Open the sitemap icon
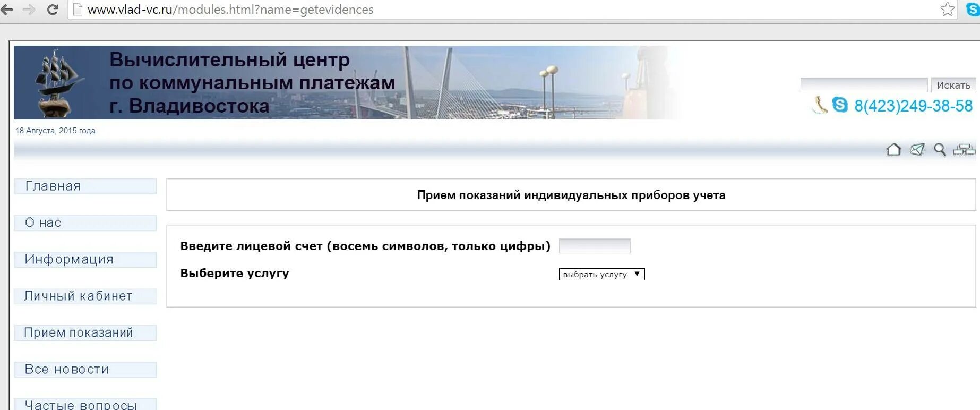Image resolution: width=980 pixels, height=410 pixels. tap(964, 150)
